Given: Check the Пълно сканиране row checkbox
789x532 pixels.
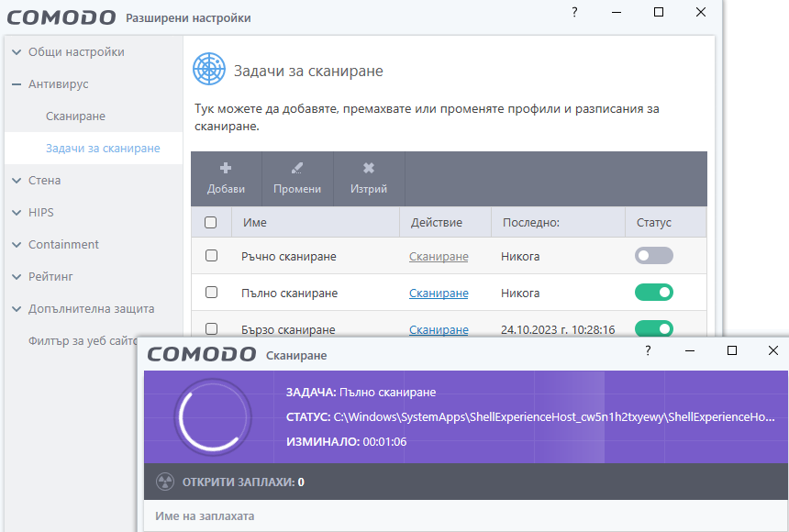Looking at the screenshot, I should (211, 293).
